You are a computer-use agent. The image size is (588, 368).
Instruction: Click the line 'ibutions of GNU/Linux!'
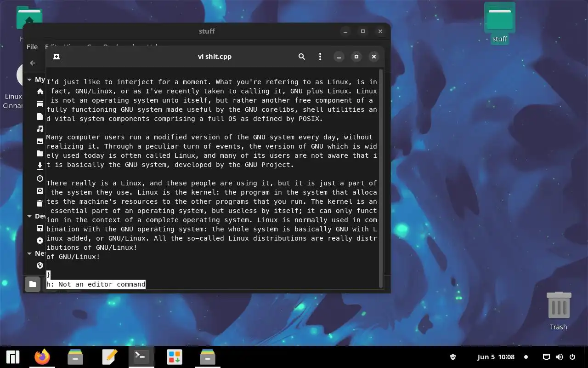[92, 247]
